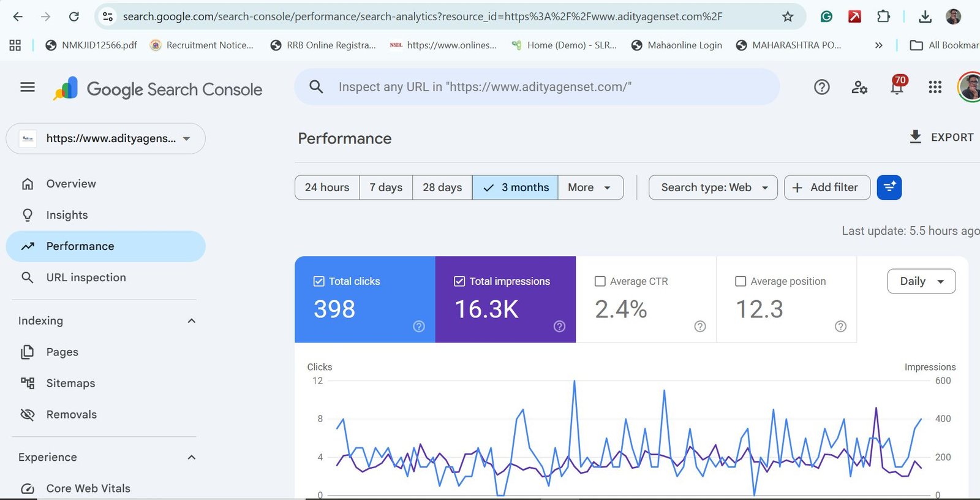Open Mahaonline Login bookmark
This screenshot has width=980, height=500.
pos(676,45)
